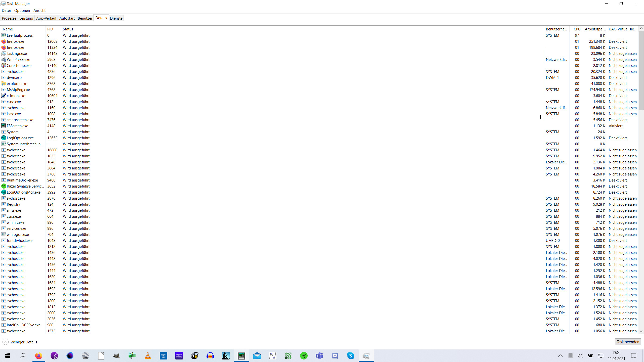This screenshot has width=644, height=362.
Task: Open the volume control in tray
Action: (x=580, y=356)
